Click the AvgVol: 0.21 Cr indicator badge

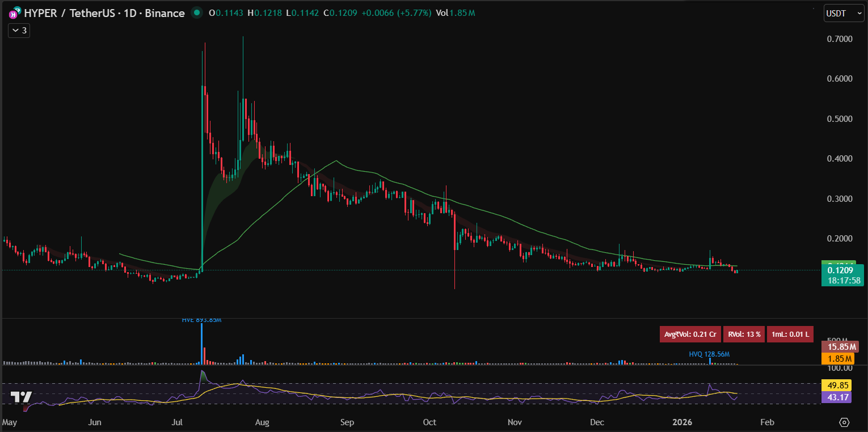click(690, 334)
